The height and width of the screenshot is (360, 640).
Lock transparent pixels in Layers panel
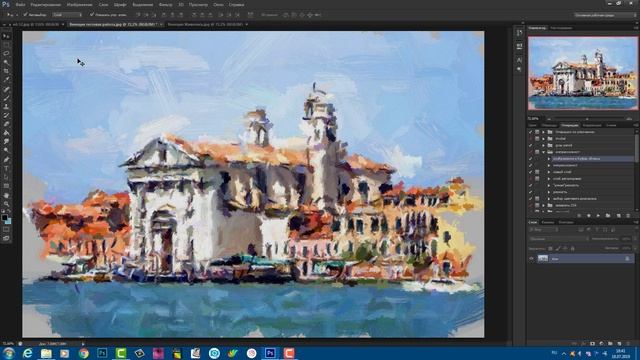click(x=550, y=248)
